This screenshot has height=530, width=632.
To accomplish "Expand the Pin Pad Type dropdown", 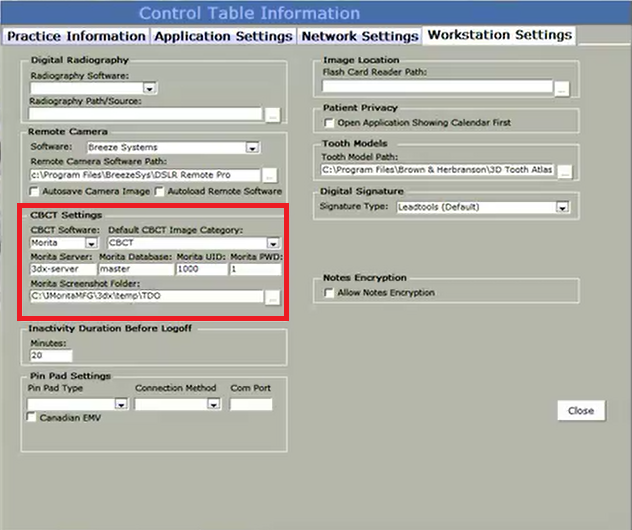I will pyautogui.click(x=121, y=404).
